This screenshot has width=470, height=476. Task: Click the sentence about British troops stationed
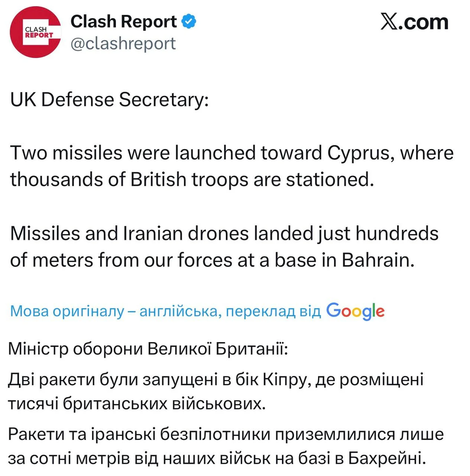232,167
